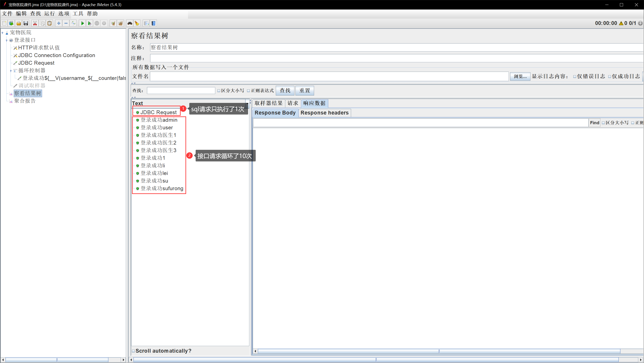
Task: Tick Scroll automatically checkbox
Action: [x=133, y=351]
